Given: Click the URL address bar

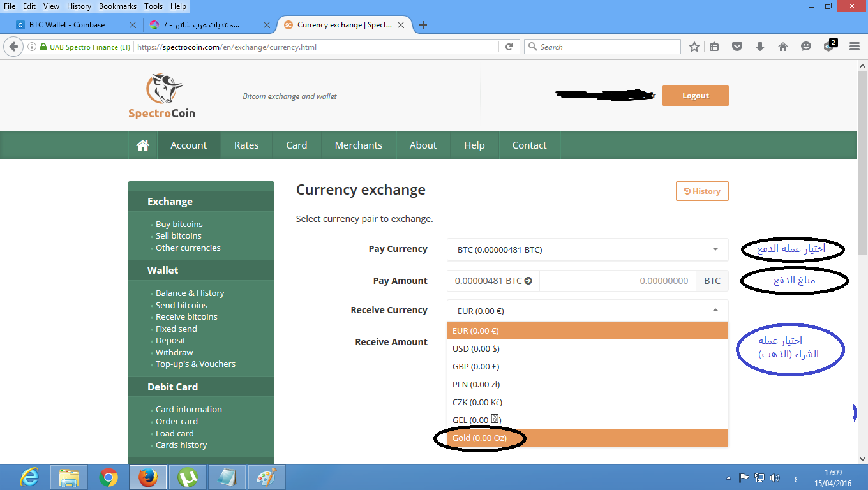Looking at the screenshot, I should coord(317,47).
